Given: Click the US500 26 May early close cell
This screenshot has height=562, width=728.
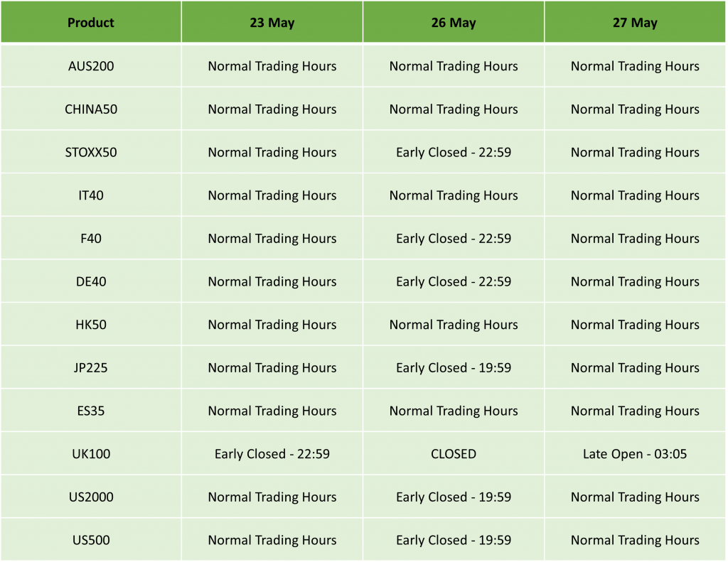Looking at the screenshot, I should pyautogui.click(x=454, y=540).
